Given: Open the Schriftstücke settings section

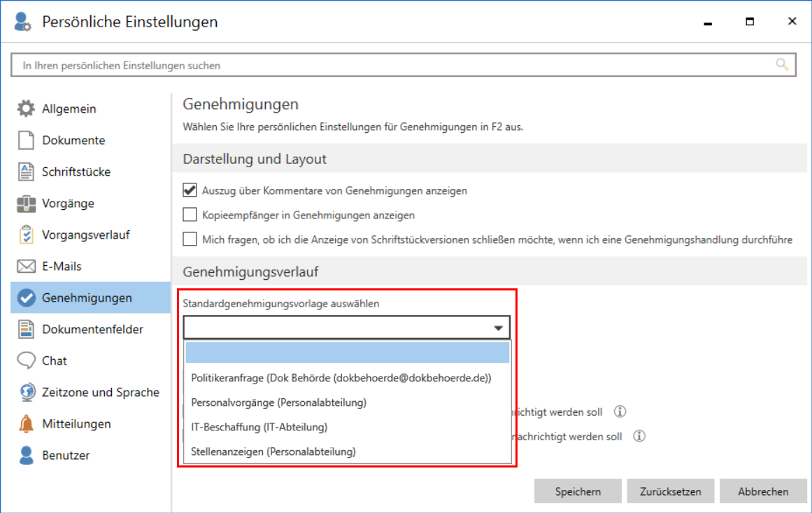Looking at the screenshot, I should (91, 172).
